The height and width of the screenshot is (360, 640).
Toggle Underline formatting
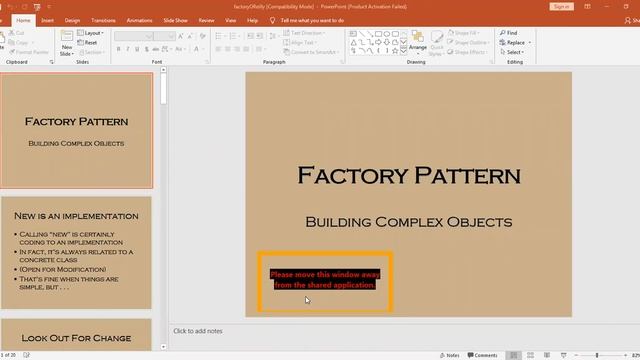tap(137, 49)
